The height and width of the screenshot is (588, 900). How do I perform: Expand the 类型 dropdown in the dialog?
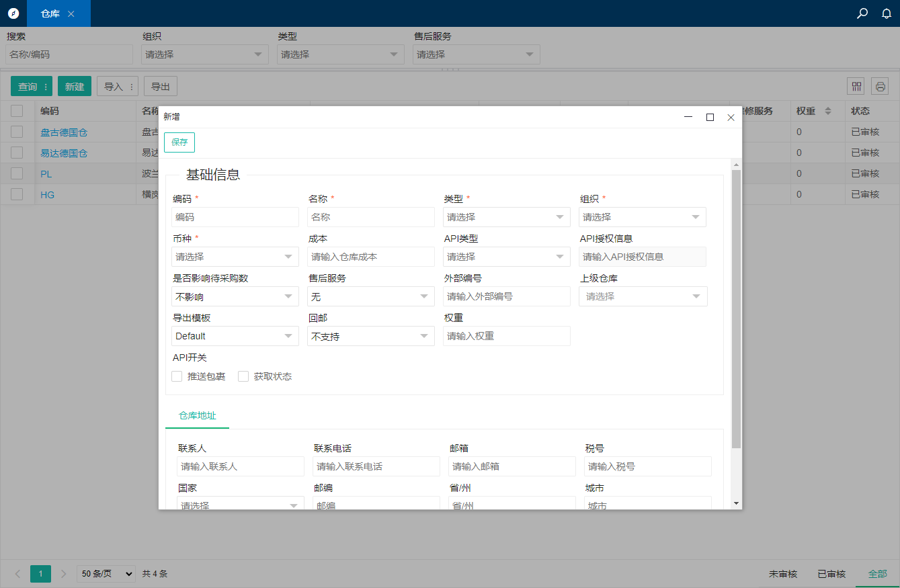tap(506, 217)
